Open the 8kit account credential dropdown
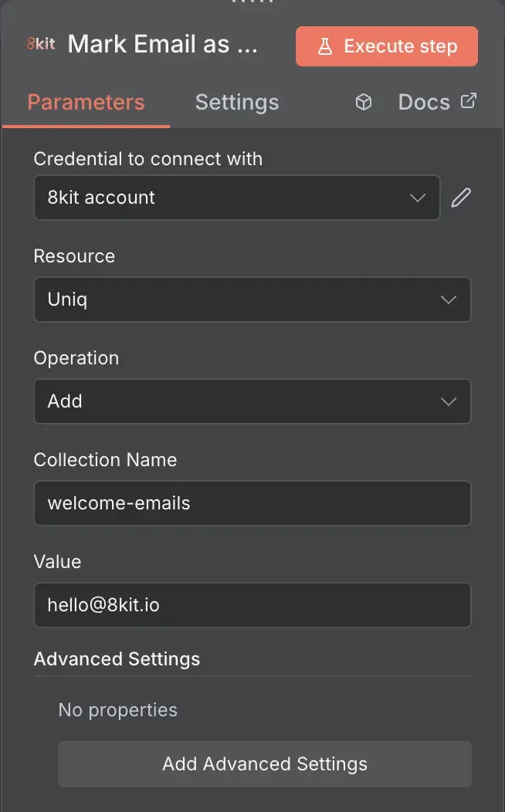This screenshot has width=505, height=812. coord(237,198)
